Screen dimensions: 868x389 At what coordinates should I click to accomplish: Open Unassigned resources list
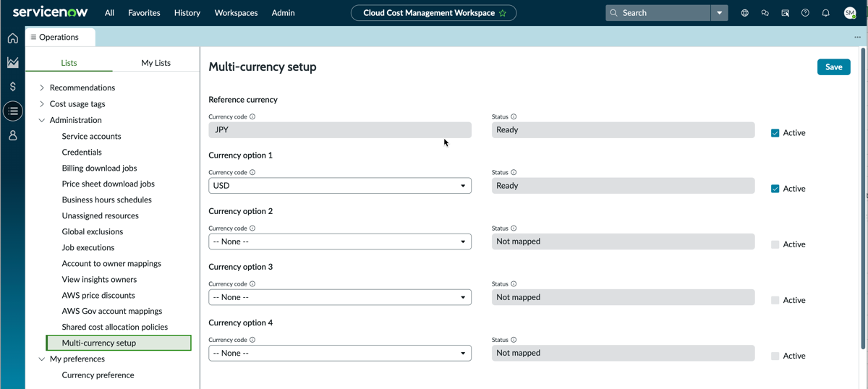click(x=100, y=215)
